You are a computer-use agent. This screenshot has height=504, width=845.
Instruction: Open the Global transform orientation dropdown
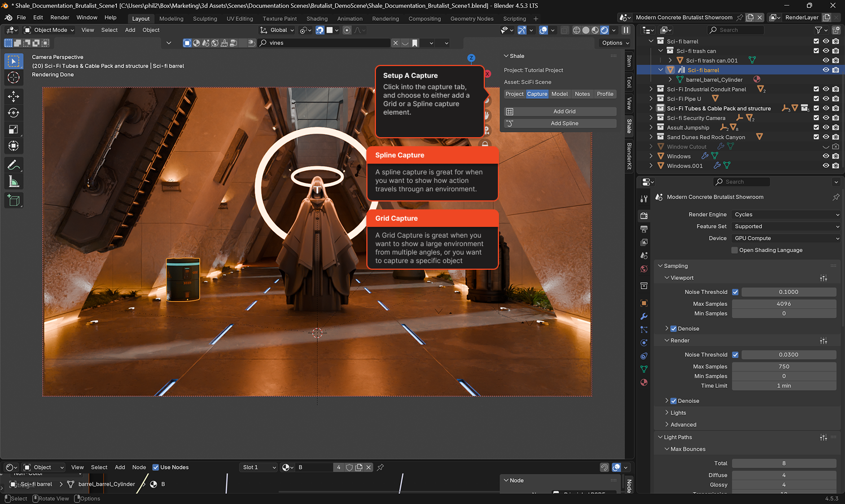point(277,30)
